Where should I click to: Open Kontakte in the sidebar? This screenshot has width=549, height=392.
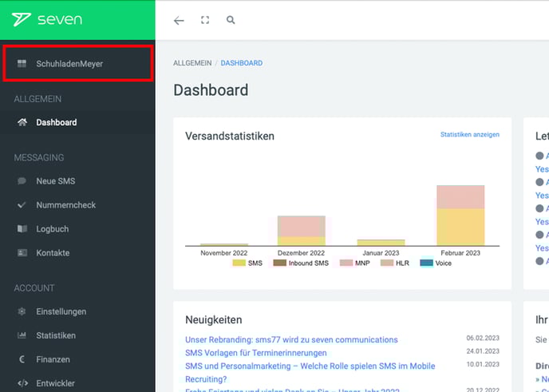77,252
